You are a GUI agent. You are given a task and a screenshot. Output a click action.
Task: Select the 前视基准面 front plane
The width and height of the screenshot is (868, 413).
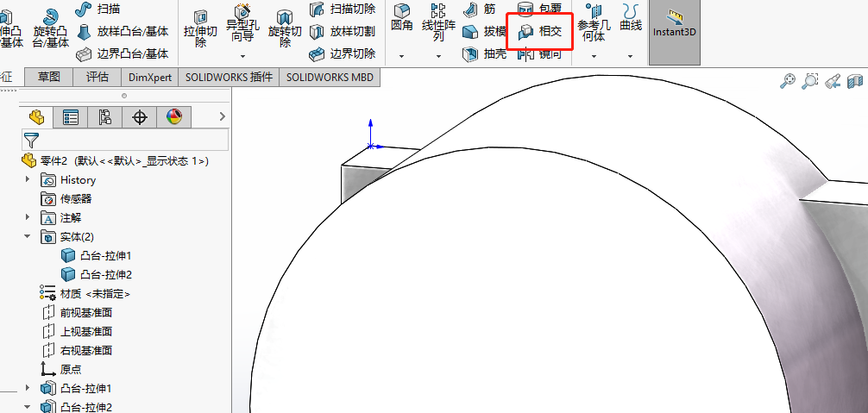tap(77, 312)
